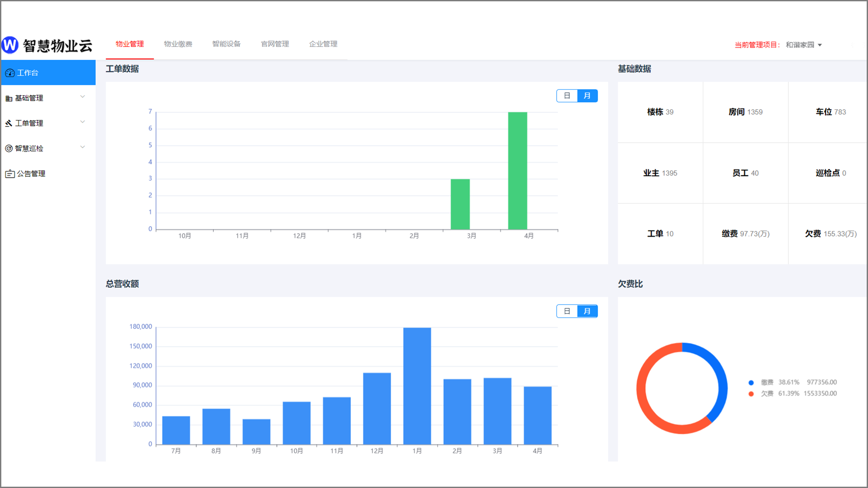Screen dimensions: 868x488
Task: Click blue 缴费 legend dot
Action: click(x=751, y=383)
